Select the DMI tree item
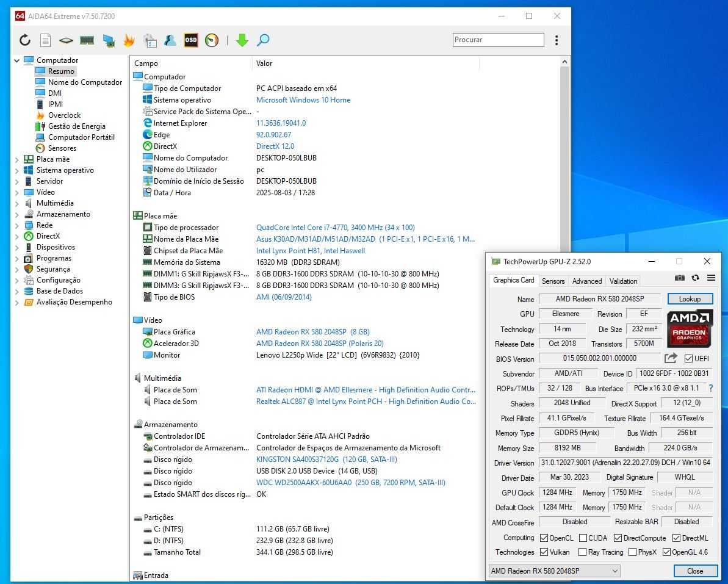This screenshot has width=728, height=584. point(55,93)
